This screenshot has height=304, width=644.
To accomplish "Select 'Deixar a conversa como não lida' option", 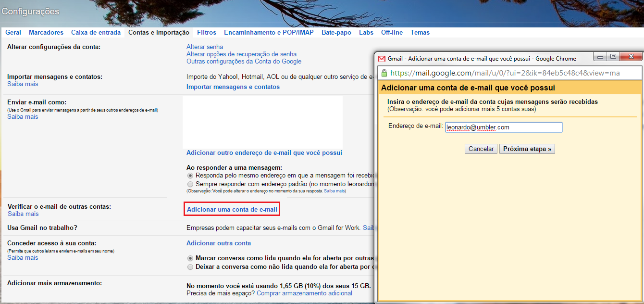I will click(x=190, y=266).
